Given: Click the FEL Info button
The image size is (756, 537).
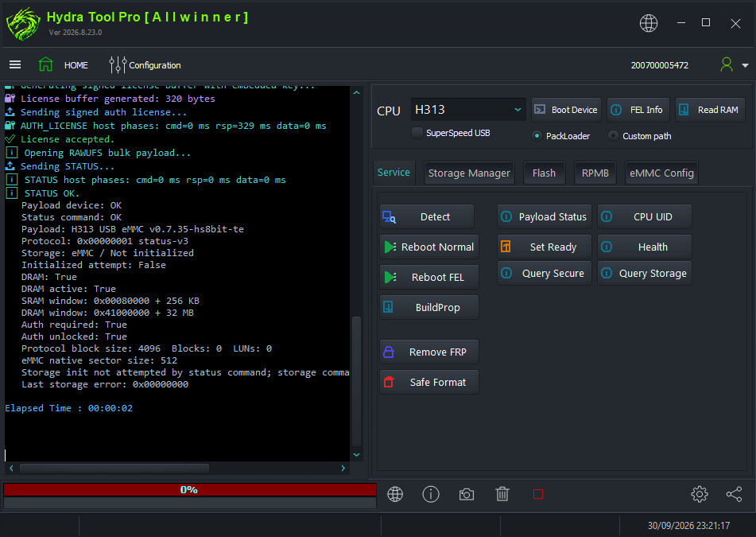Looking at the screenshot, I should click(x=638, y=110).
